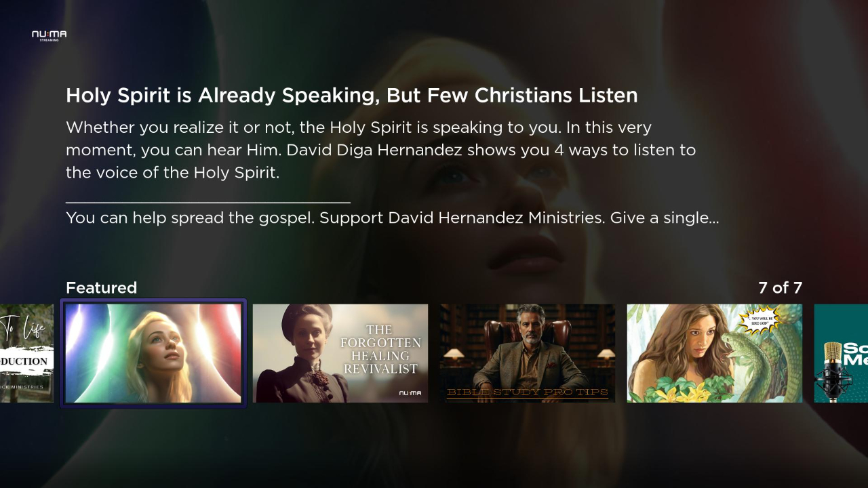Image resolution: width=868 pixels, height=488 pixels.
Task: Select the partially visible teal microphone thumbnail
Action: 841,353
